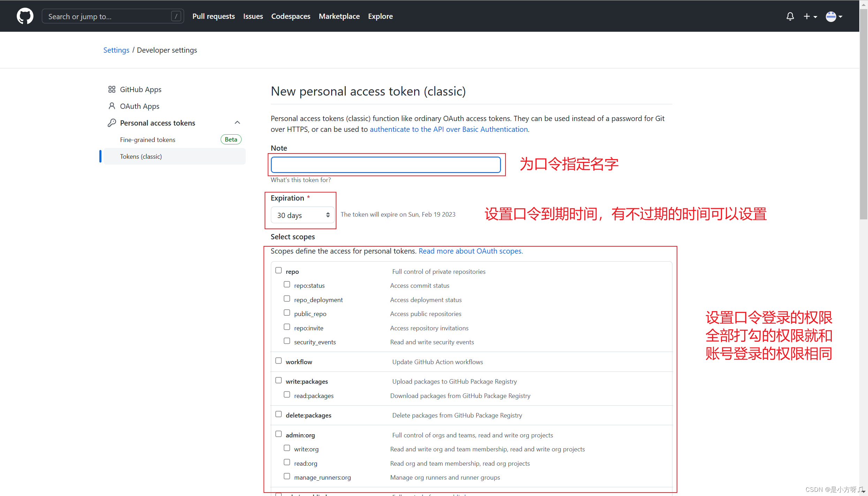Click the GitHub Apps grid icon
The width and height of the screenshot is (868, 496).
pyautogui.click(x=112, y=89)
